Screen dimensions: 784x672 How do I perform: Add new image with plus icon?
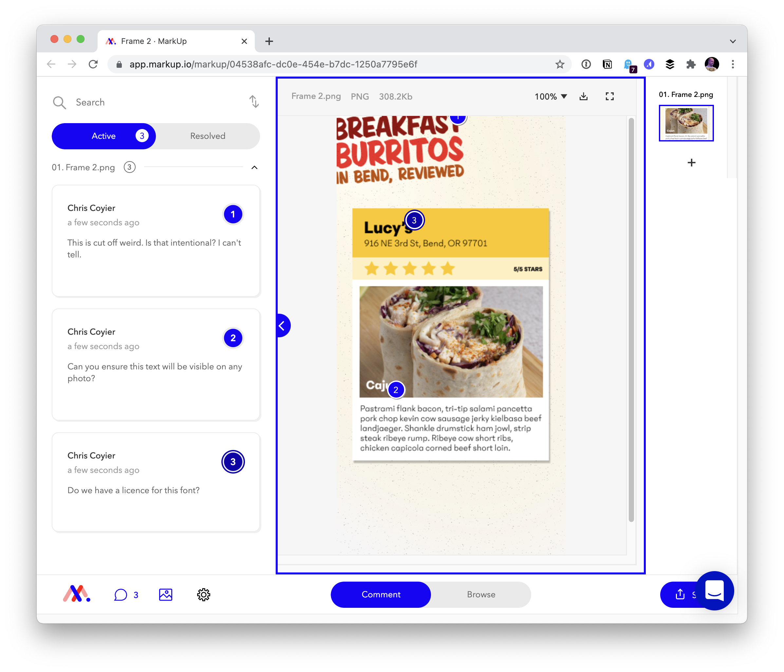[x=691, y=163]
